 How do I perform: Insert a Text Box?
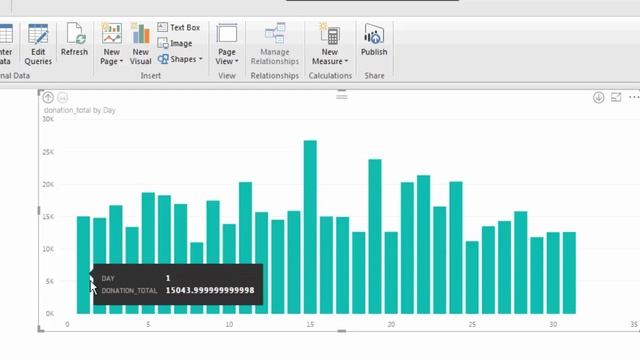click(179, 27)
